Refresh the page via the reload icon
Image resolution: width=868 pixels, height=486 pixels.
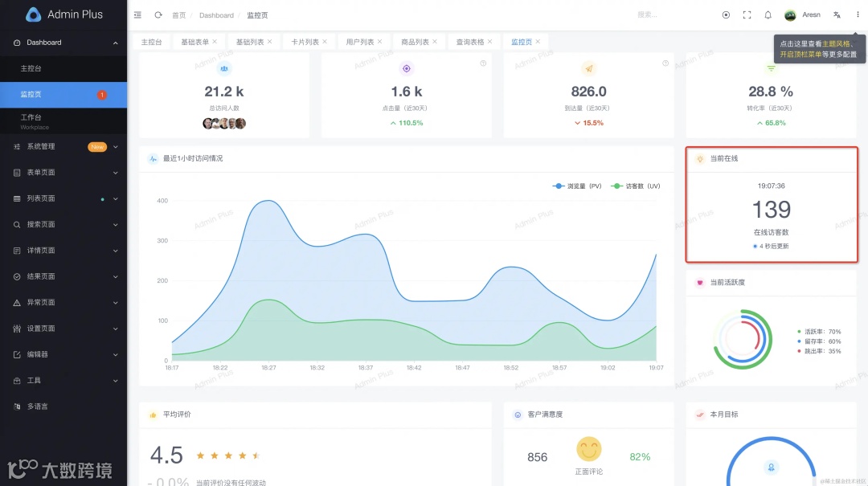tap(158, 15)
